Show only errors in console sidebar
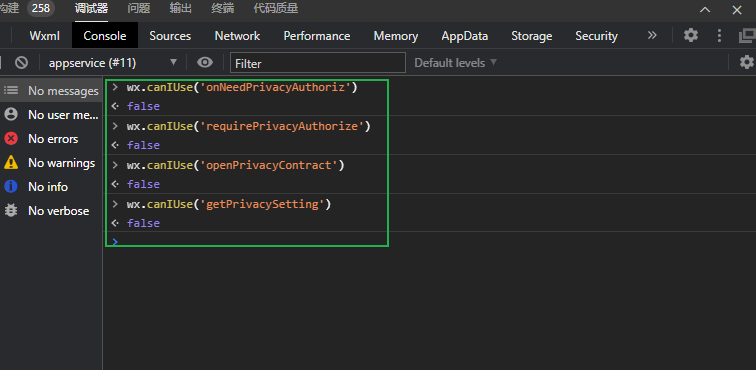Image resolution: width=756 pixels, height=370 pixels. click(x=51, y=139)
